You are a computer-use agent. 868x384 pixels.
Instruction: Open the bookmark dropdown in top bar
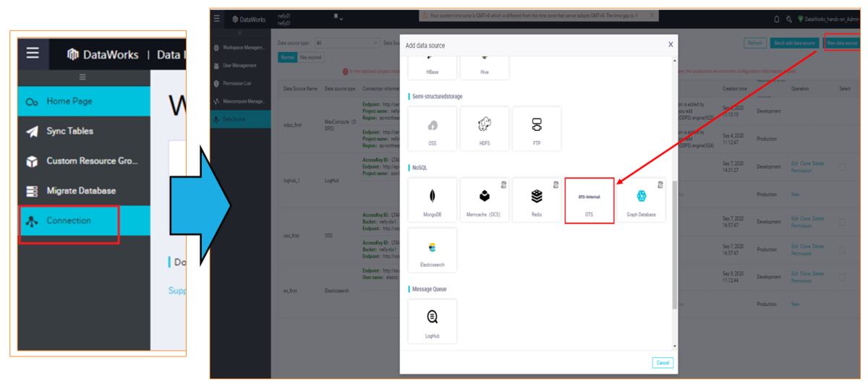coord(338,17)
